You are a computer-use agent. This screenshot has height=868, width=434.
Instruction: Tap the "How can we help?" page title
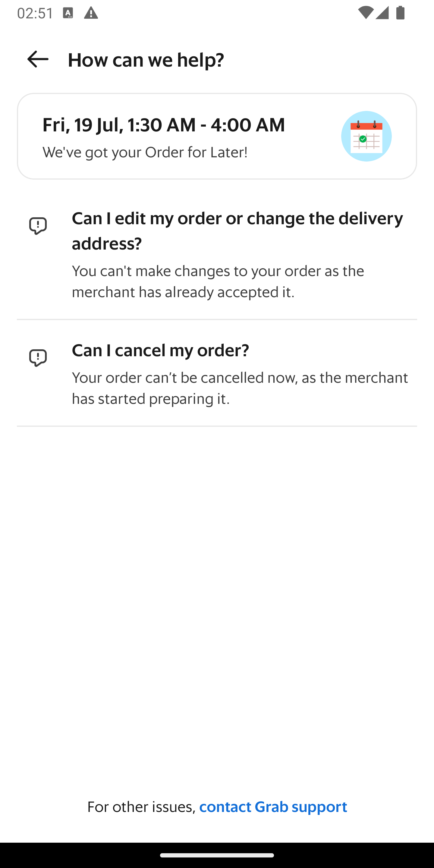point(146,60)
